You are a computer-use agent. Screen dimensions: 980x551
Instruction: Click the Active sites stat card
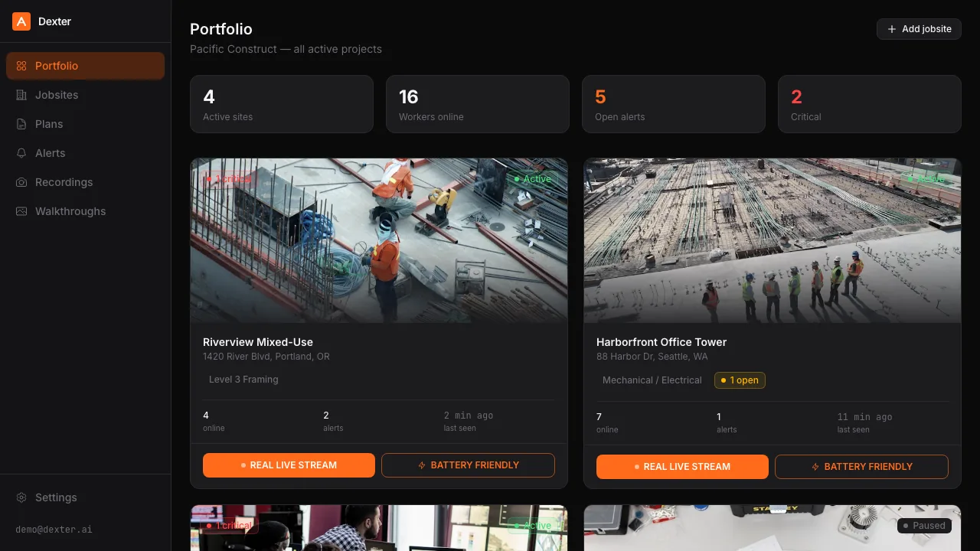[282, 104]
